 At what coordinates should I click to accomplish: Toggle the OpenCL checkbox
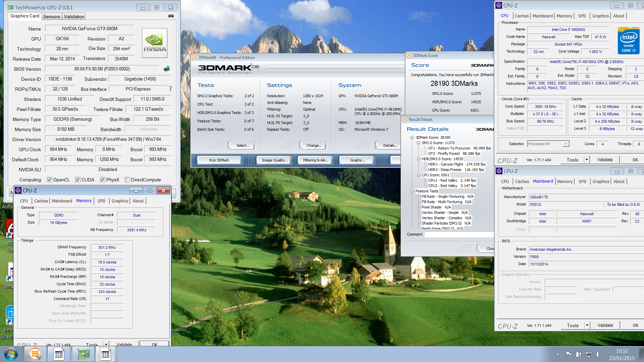[x=50, y=180]
